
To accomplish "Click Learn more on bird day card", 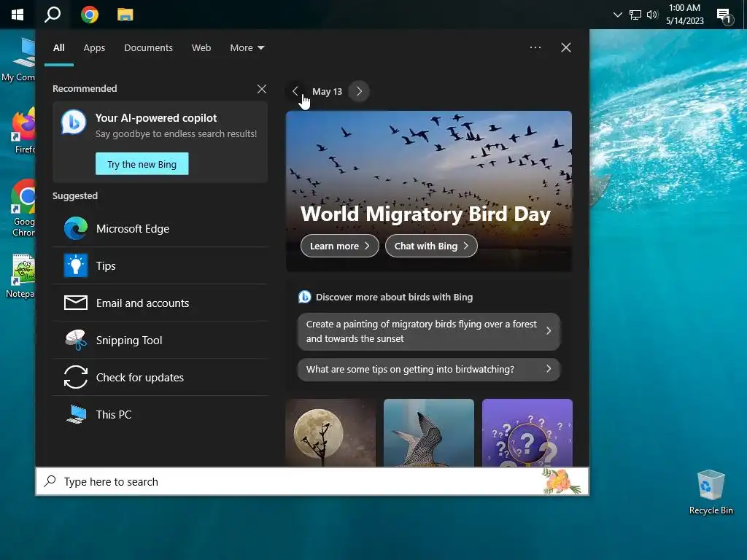I will point(340,246).
